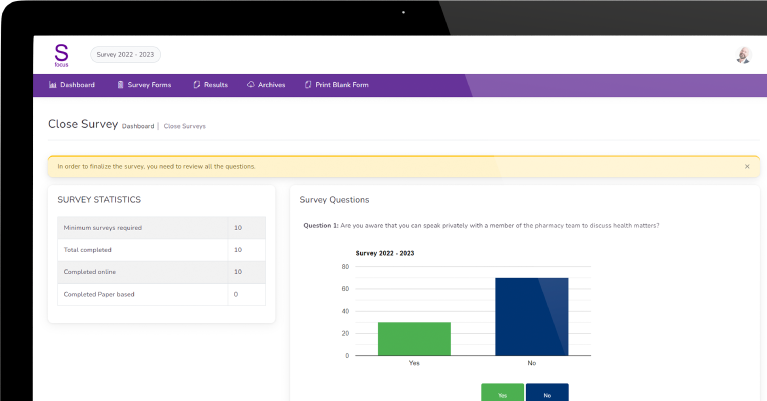Click the chart title Survey 2022 - 2023

point(385,253)
